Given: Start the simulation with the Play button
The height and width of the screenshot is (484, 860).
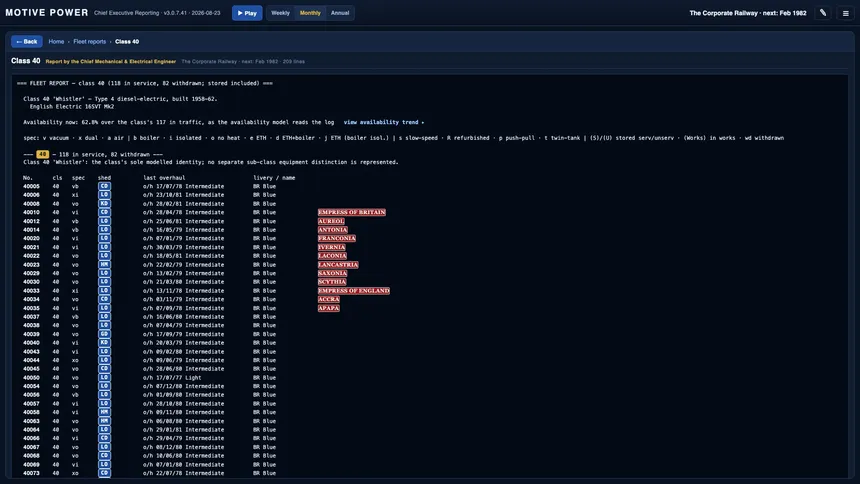Looking at the screenshot, I should click(x=247, y=13).
